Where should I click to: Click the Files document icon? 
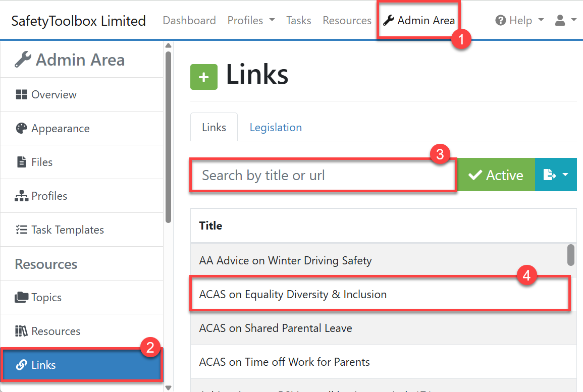pos(21,162)
